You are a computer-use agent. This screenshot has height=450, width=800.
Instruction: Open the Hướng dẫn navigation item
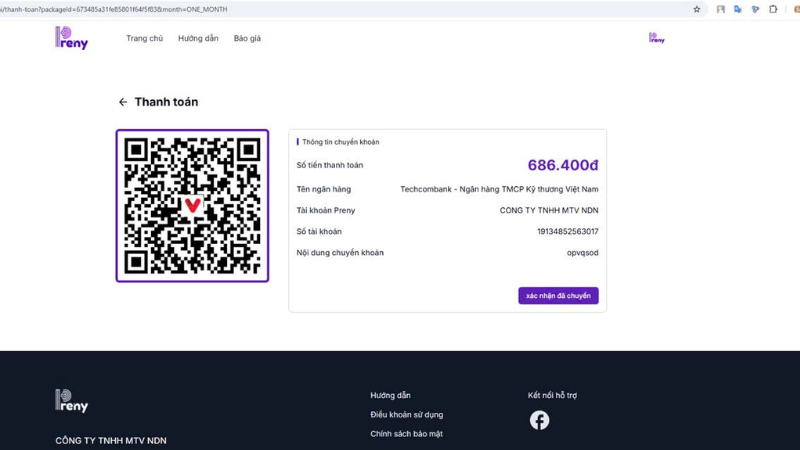pos(198,39)
